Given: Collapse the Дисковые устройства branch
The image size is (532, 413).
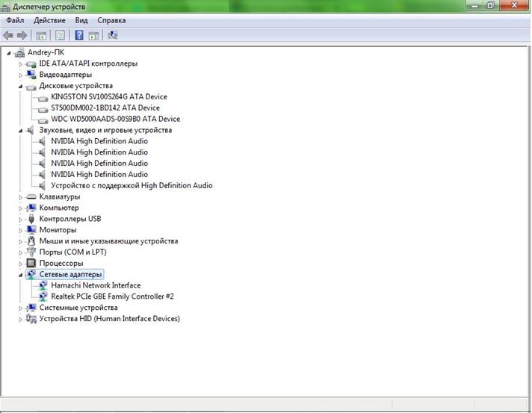Looking at the screenshot, I should [x=21, y=86].
